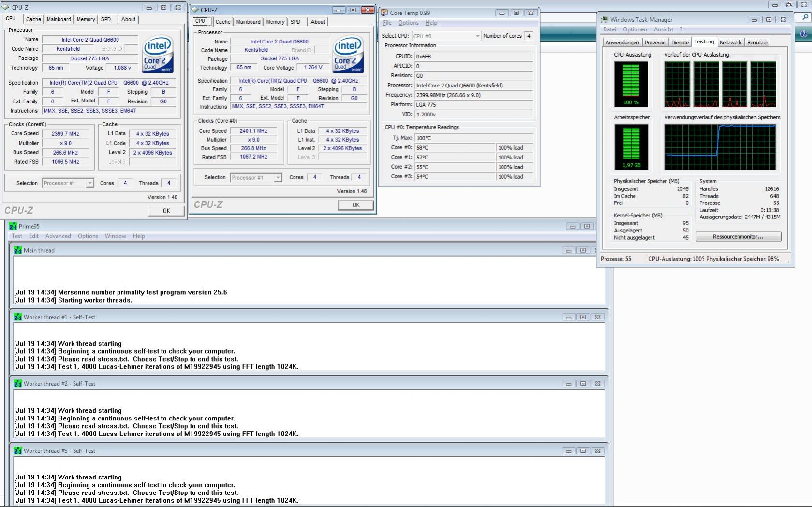The height and width of the screenshot is (507, 812).
Task: Open the Options menu in Core Temp
Action: click(x=408, y=23)
